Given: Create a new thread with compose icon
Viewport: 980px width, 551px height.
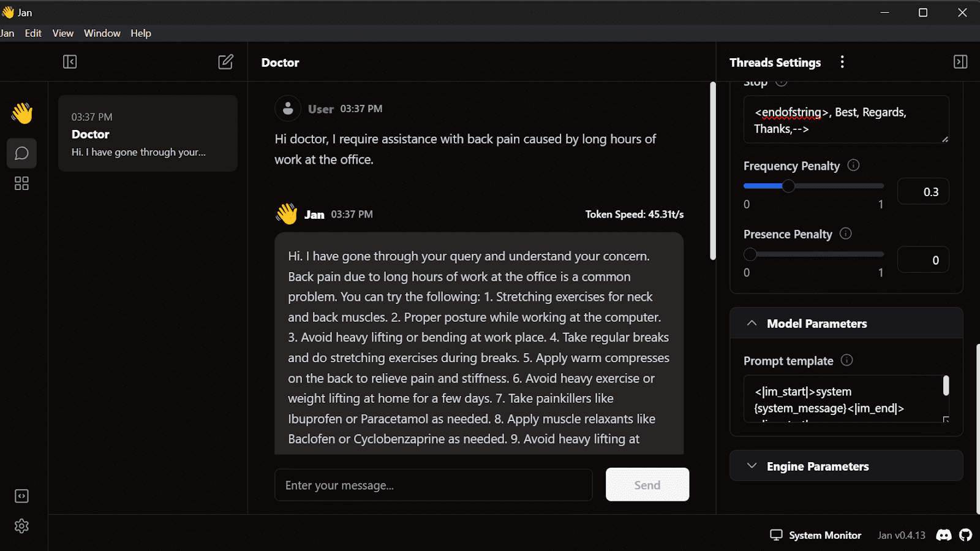Looking at the screenshot, I should [x=225, y=62].
